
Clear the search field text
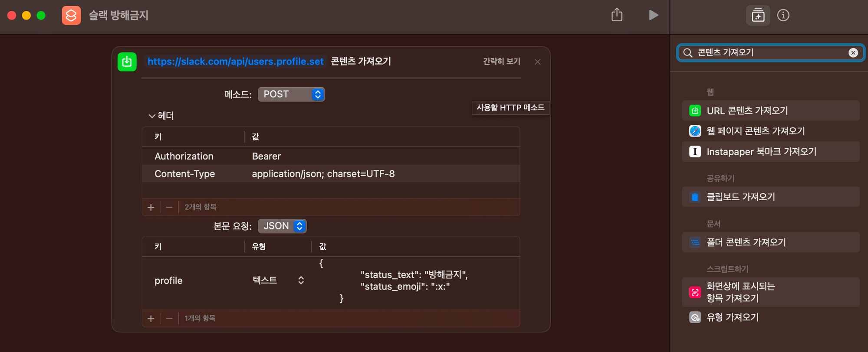tap(853, 53)
